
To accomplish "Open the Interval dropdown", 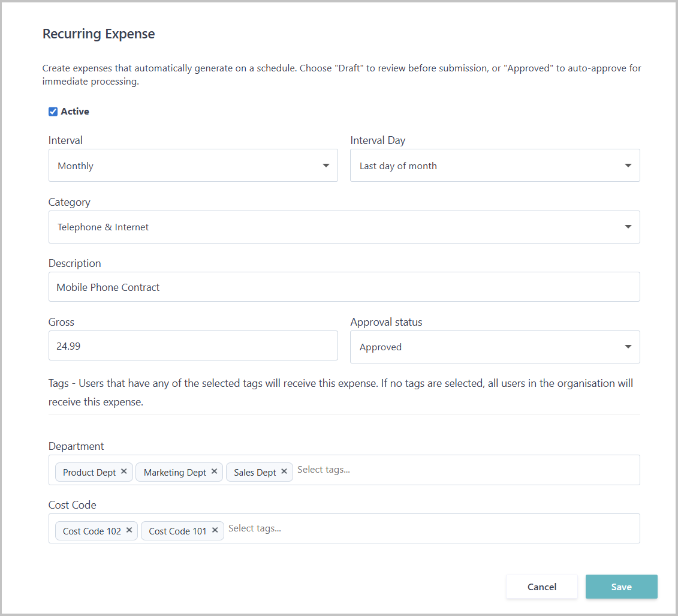I will (x=193, y=166).
